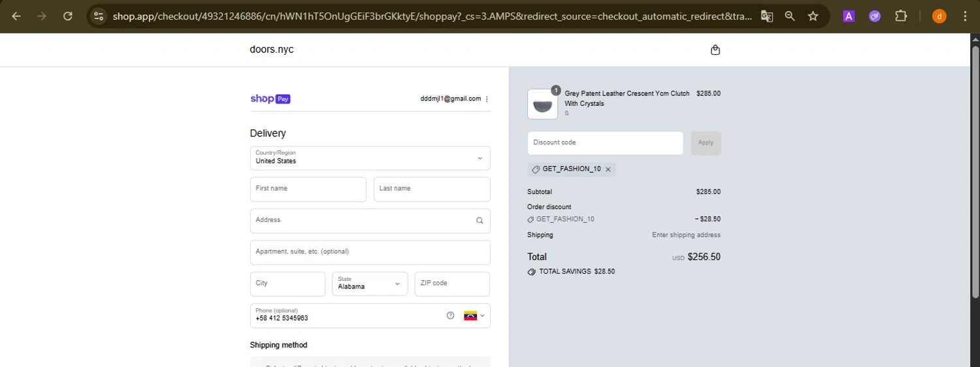
Task: Open the Country/Region dropdown
Action: point(370,158)
